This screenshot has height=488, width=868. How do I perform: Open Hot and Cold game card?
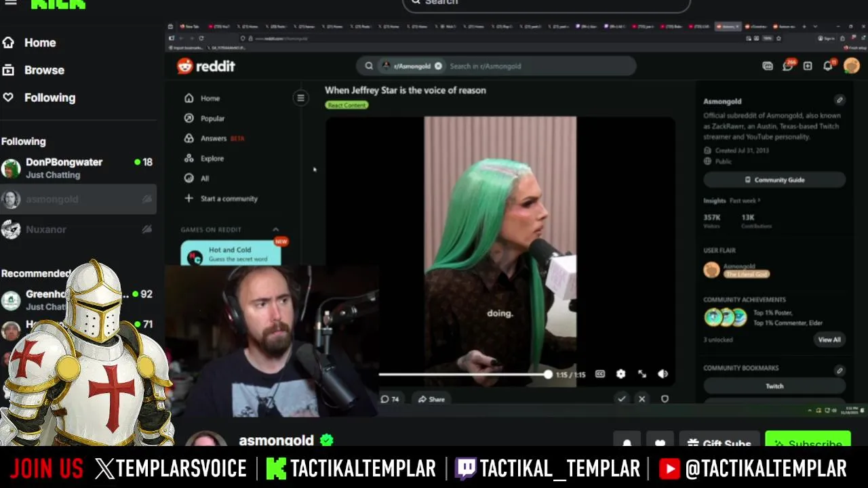tap(231, 253)
